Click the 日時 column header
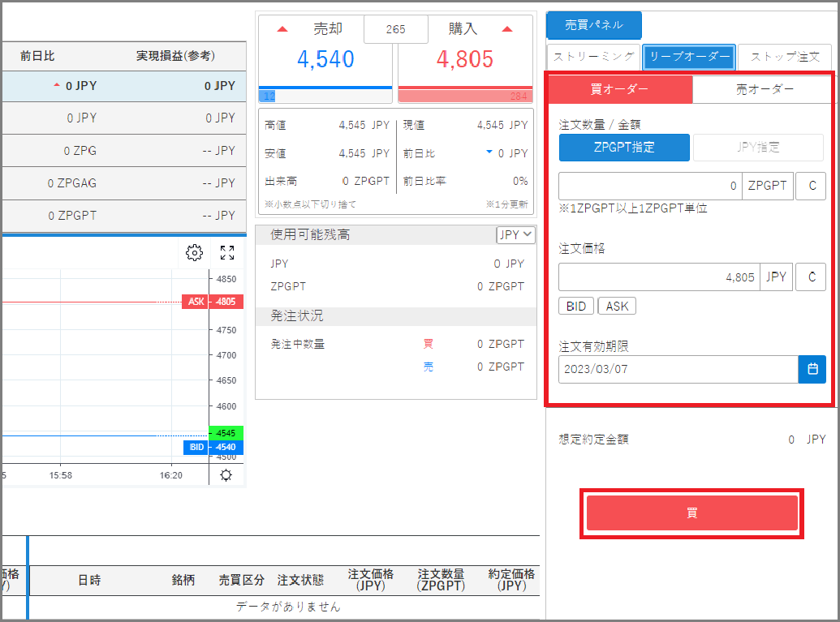 click(89, 581)
